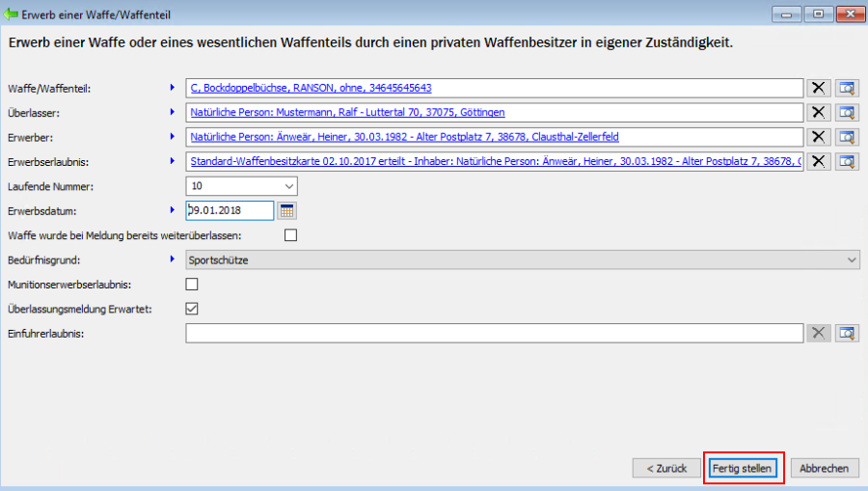Toggle 'Waffe wurde bei Meldung bereits weiterüberlassen' checkbox
This screenshot has width=868, height=491.
[290, 235]
